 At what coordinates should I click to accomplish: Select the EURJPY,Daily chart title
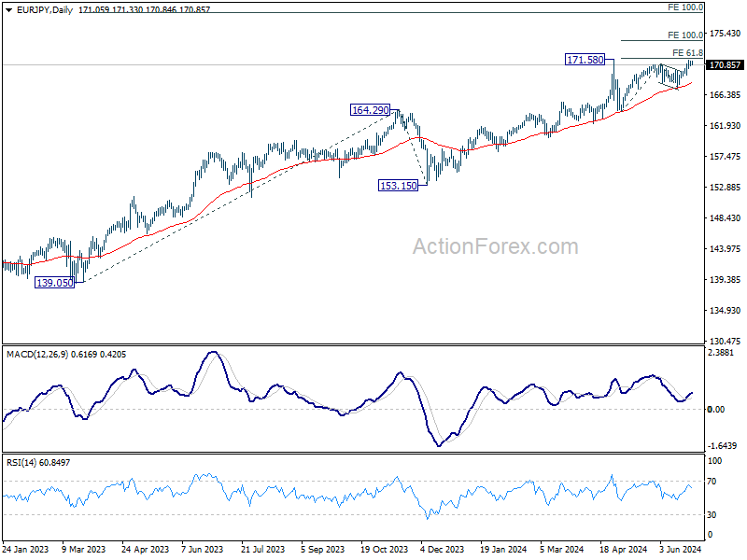point(44,9)
